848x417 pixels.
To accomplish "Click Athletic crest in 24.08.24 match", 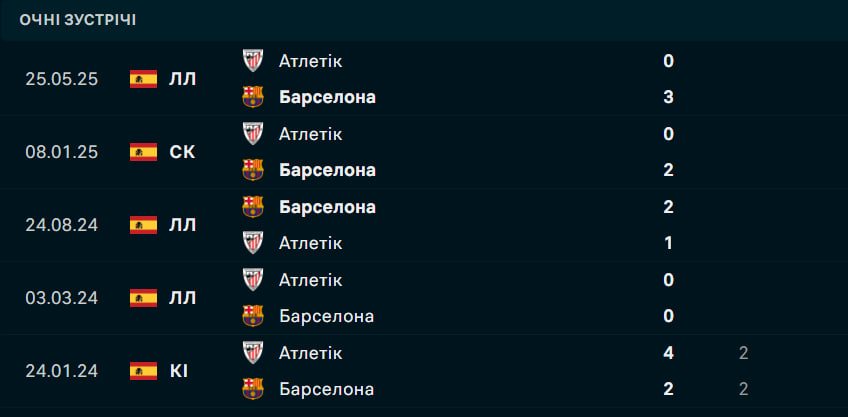I will [254, 243].
